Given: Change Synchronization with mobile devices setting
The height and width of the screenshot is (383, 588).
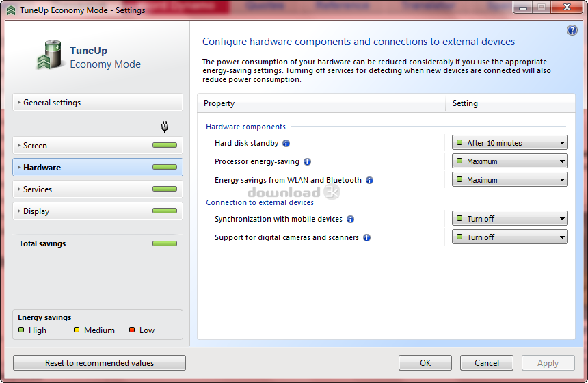Looking at the screenshot, I should (x=509, y=219).
